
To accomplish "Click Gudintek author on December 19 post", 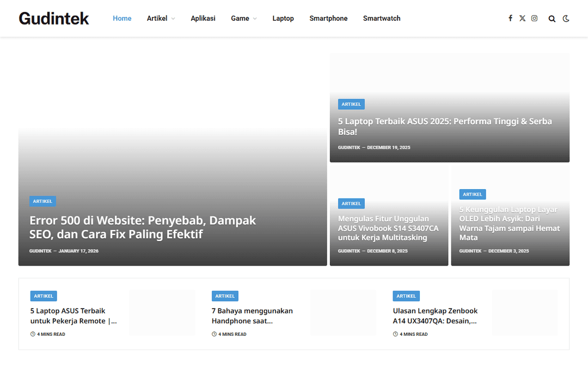I will (349, 148).
